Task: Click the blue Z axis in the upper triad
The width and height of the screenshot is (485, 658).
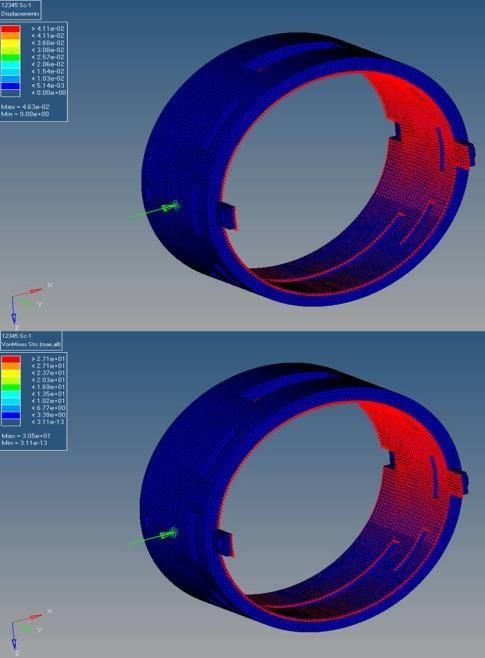Action: (13, 311)
